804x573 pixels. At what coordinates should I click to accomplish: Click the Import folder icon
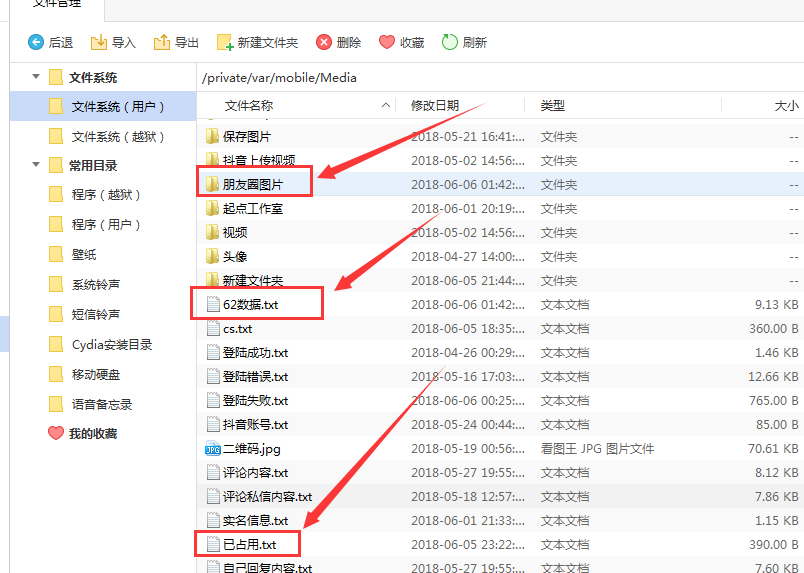click(99, 42)
